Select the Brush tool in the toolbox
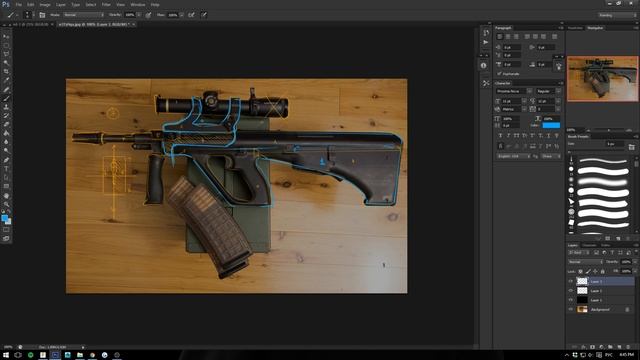 point(6,98)
